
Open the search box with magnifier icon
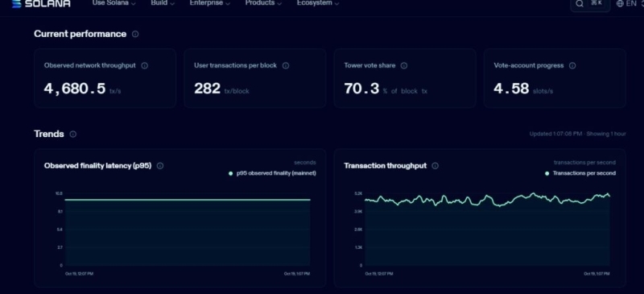tap(590, 4)
